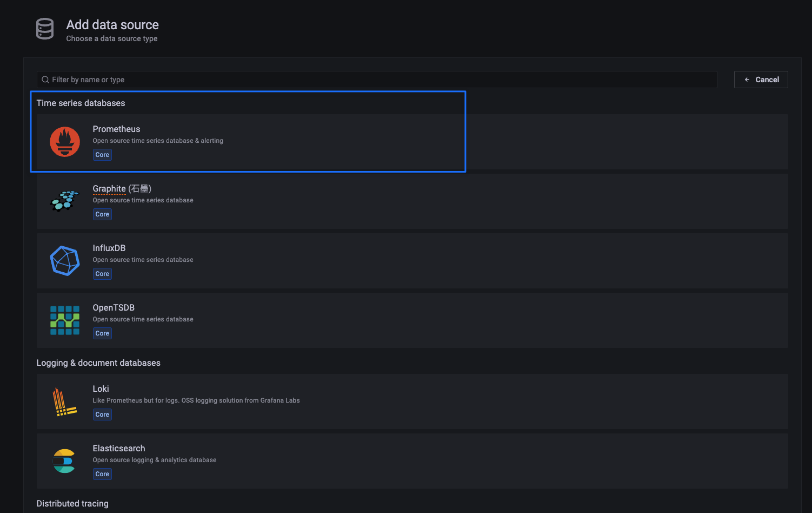Click the Cancel button
This screenshot has width=812, height=513.
coord(761,80)
